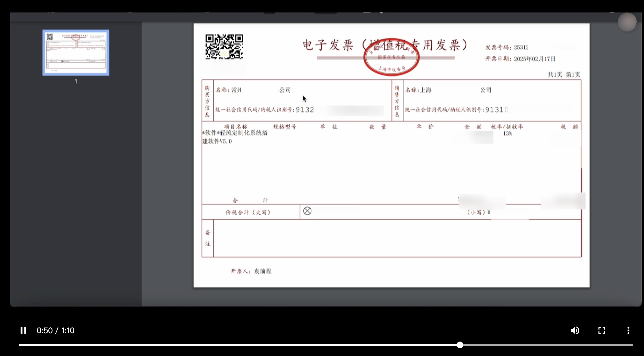Click the page indicator 共1页 第1页
The height and width of the screenshot is (356, 644).
tap(564, 74)
